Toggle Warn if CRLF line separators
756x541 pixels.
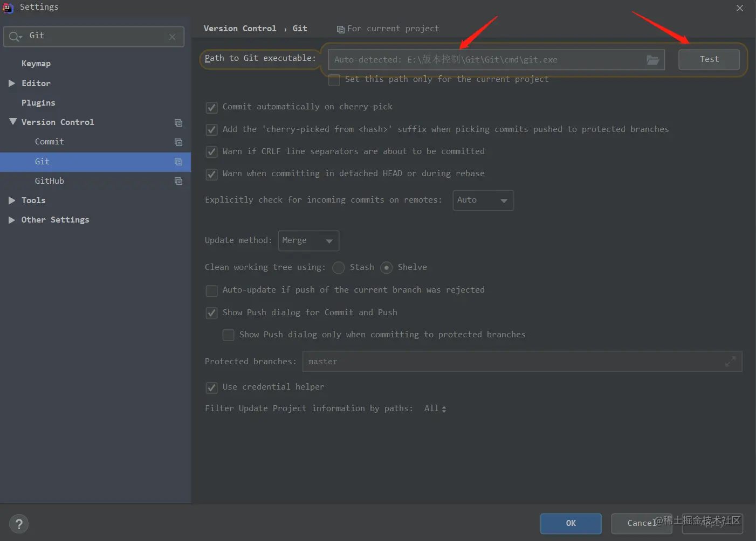[x=212, y=152]
